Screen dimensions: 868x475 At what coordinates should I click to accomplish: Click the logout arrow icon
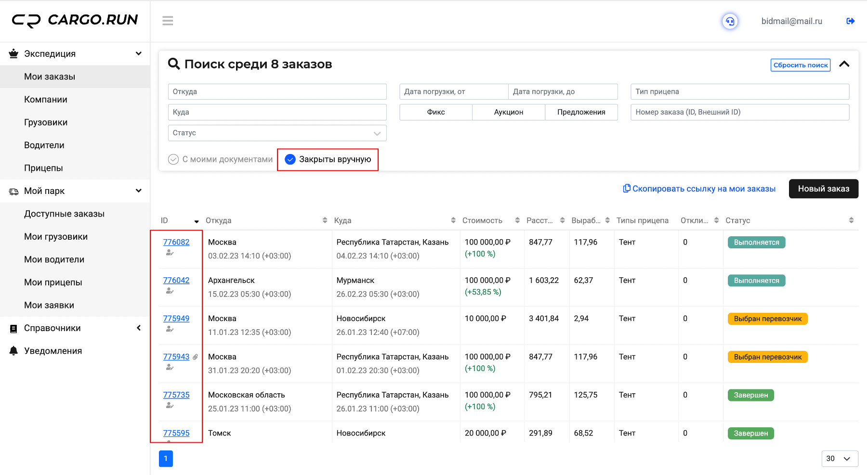851,21
